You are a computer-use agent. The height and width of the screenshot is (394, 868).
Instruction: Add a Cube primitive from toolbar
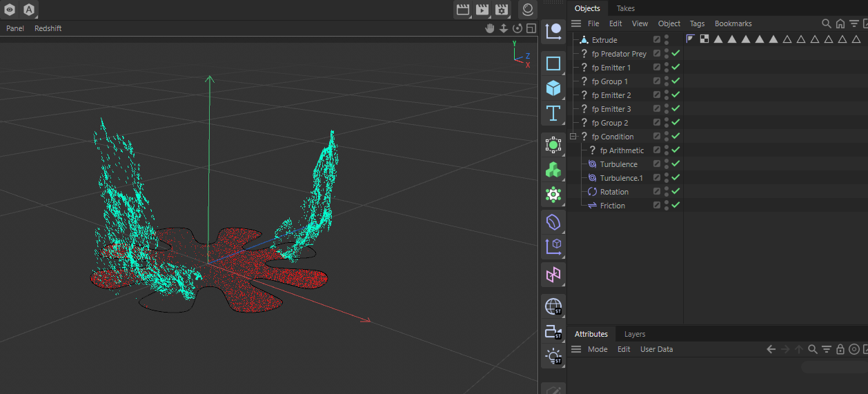(x=553, y=88)
